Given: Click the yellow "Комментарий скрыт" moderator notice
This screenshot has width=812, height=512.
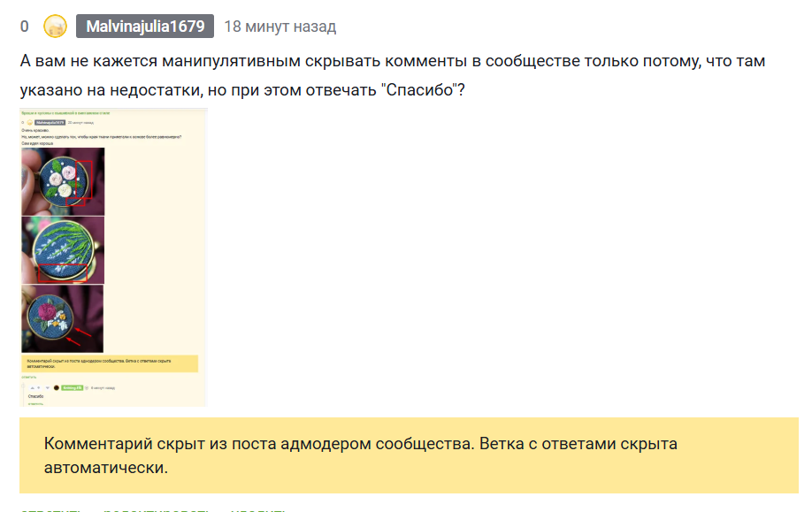Looking at the screenshot, I should tap(410, 455).
